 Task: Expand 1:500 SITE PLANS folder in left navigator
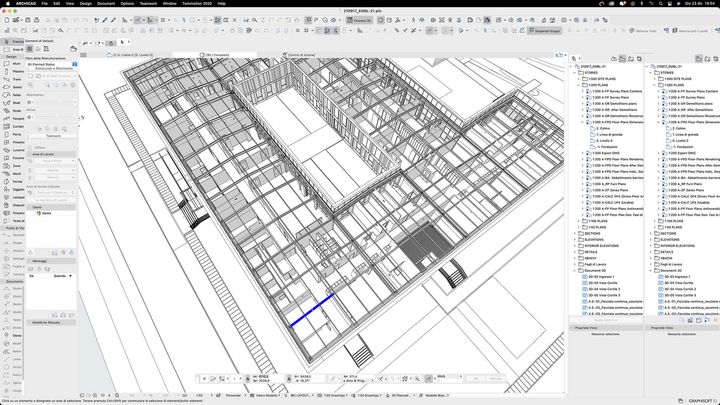click(x=580, y=79)
